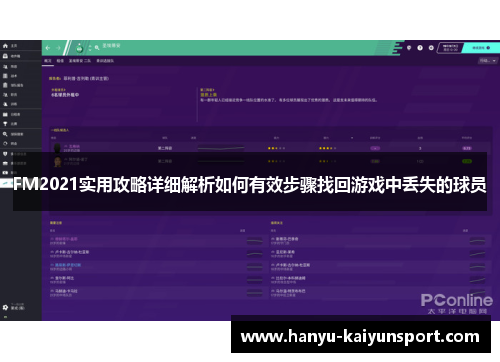Viewport: 500px width, 362px height.
Task: Open the training cone sidebar icon
Action: [5, 104]
